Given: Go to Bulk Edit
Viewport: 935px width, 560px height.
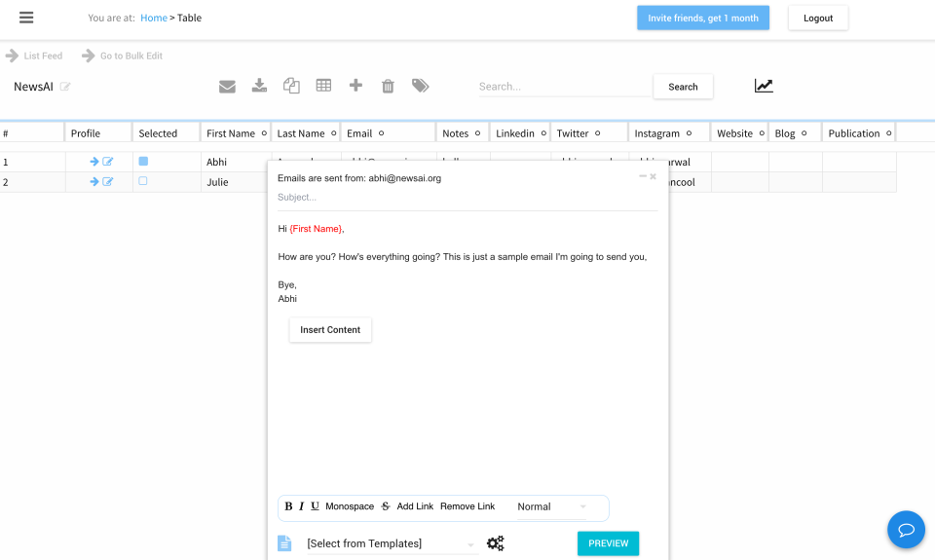Looking at the screenshot, I should click(x=122, y=56).
